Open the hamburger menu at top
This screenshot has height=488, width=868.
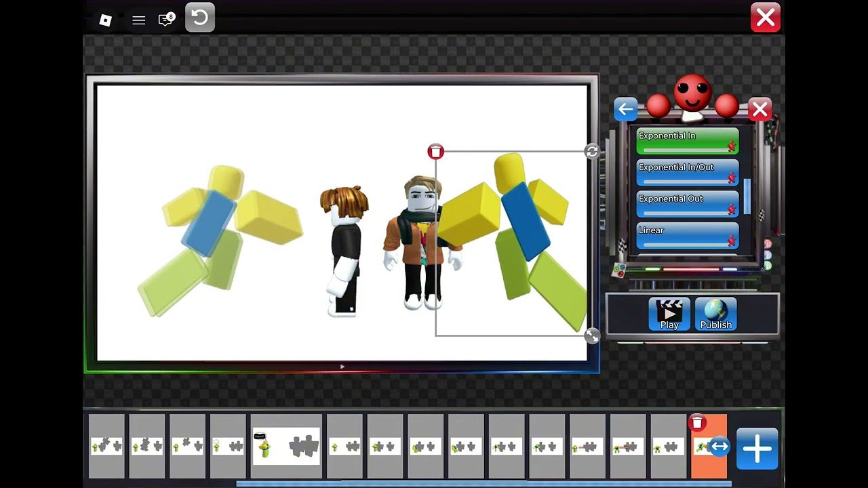(139, 20)
